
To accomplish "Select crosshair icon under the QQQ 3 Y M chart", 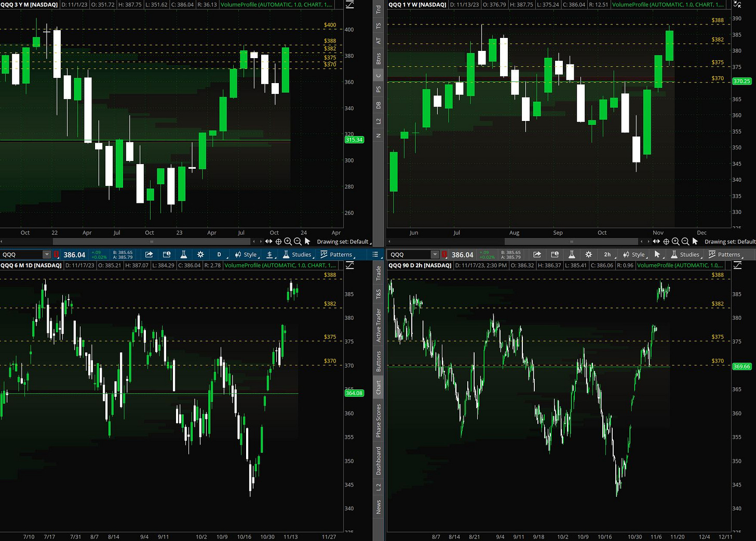I will [278, 241].
